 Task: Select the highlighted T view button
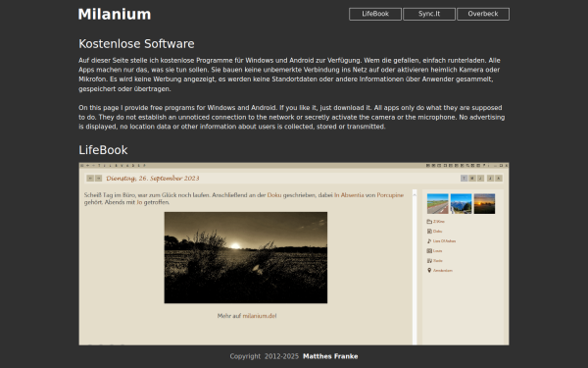pos(464,178)
